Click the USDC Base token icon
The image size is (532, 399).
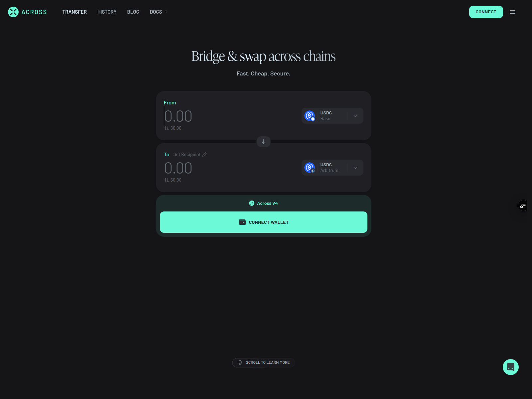tap(310, 116)
